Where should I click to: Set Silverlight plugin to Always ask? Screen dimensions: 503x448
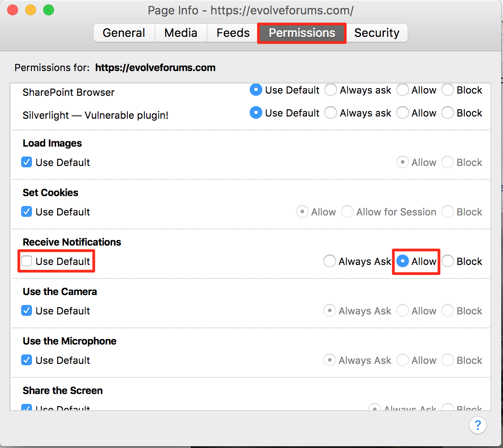point(331,113)
